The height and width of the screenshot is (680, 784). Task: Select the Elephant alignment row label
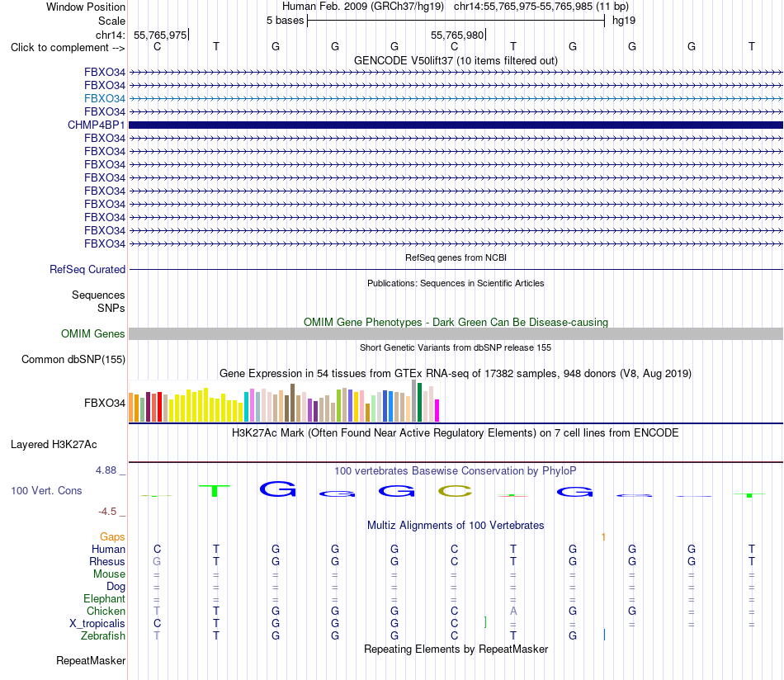point(104,599)
